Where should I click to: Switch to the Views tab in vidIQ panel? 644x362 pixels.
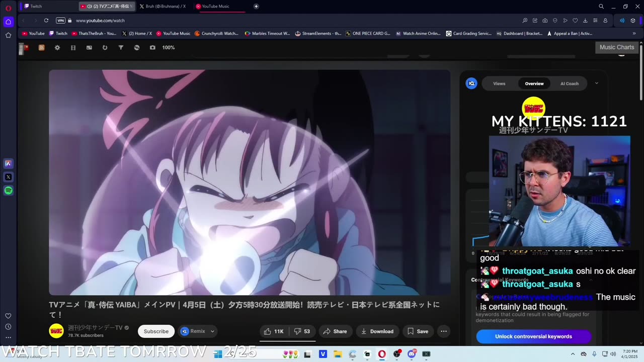499,83
